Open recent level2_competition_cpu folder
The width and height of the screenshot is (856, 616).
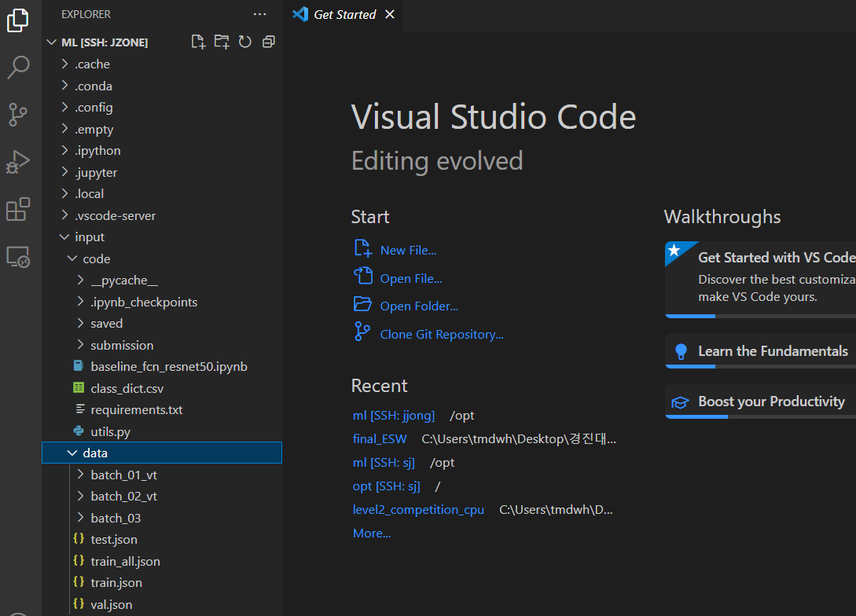pyautogui.click(x=418, y=510)
